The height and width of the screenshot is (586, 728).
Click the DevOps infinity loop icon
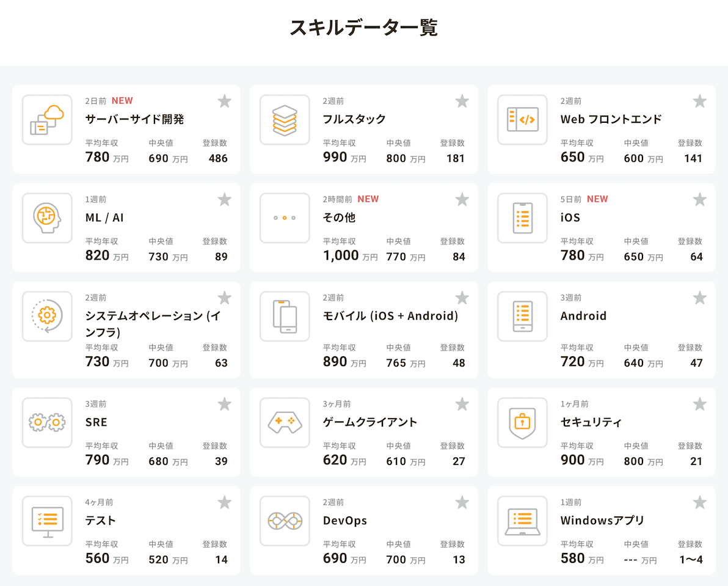coord(285,521)
